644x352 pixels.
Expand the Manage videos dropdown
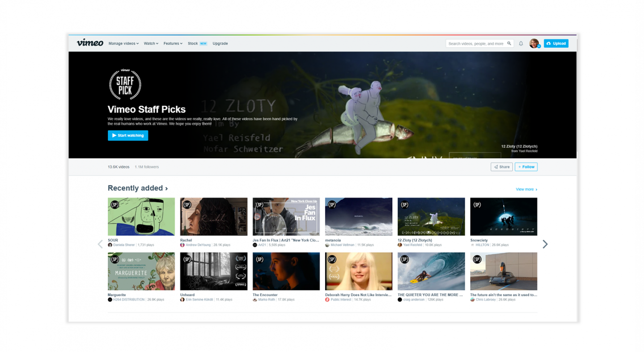123,43
